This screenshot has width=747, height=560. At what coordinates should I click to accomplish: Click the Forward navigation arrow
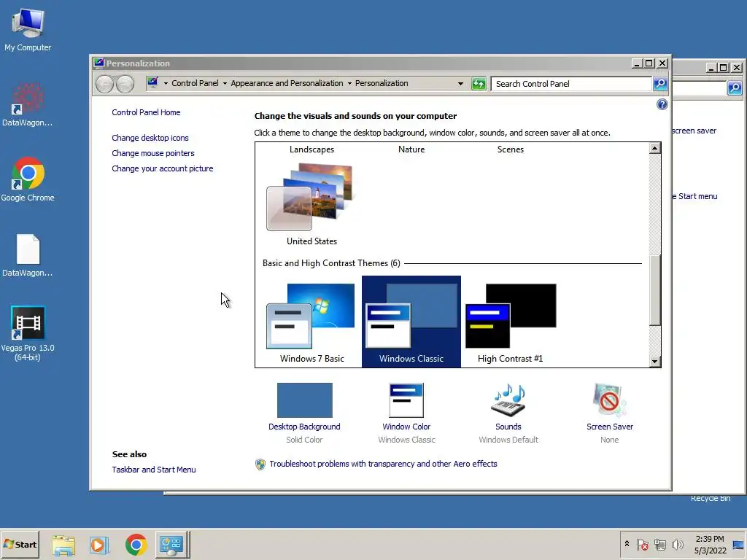125,84
